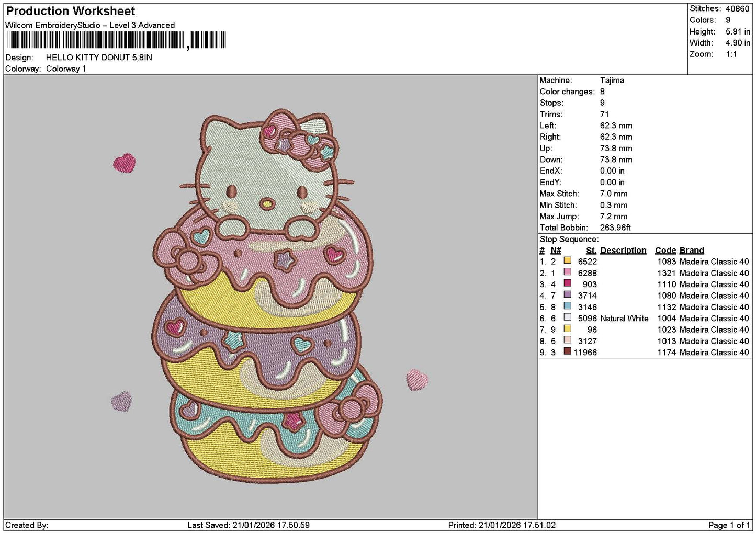
Task: Click the 'Printed: 21/01/2026 17.51.02' footer text
Action: (502, 525)
